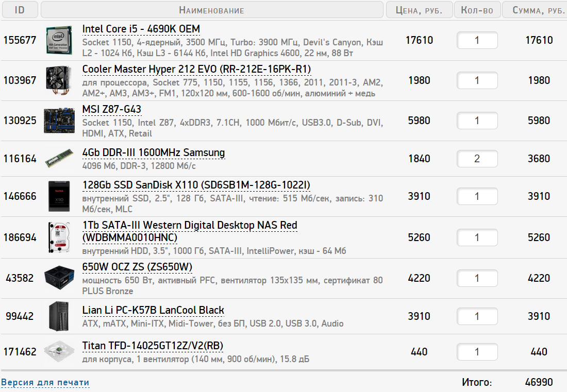Click the Наименование column header

pyautogui.click(x=212, y=10)
